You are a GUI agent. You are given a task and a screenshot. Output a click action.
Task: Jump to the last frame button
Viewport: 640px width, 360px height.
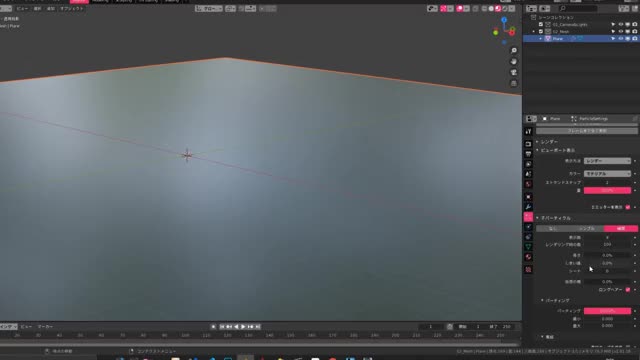pyautogui.click(x=258, y=327)
